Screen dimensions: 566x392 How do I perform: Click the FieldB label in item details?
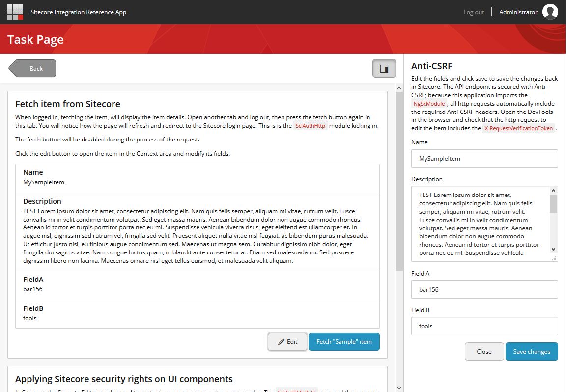click(33, 308)
